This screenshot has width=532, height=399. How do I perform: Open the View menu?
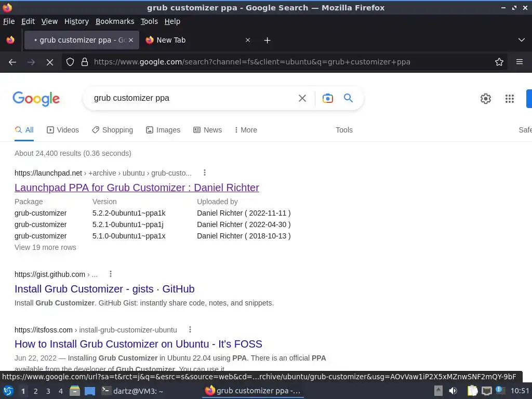(49, 21)
